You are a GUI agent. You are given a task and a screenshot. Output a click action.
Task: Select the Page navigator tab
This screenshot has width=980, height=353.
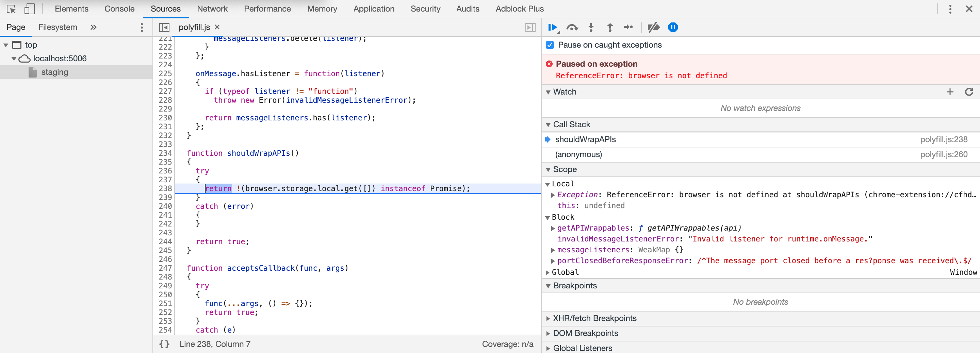point(16,28)
